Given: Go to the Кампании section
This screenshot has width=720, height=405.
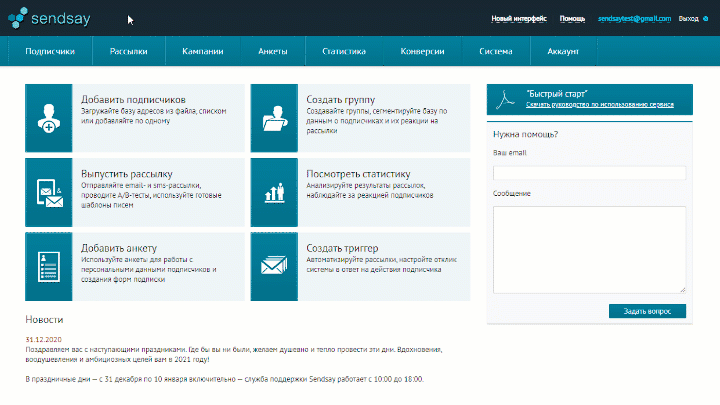Looking at the screenshot, I should coord(203,51).
